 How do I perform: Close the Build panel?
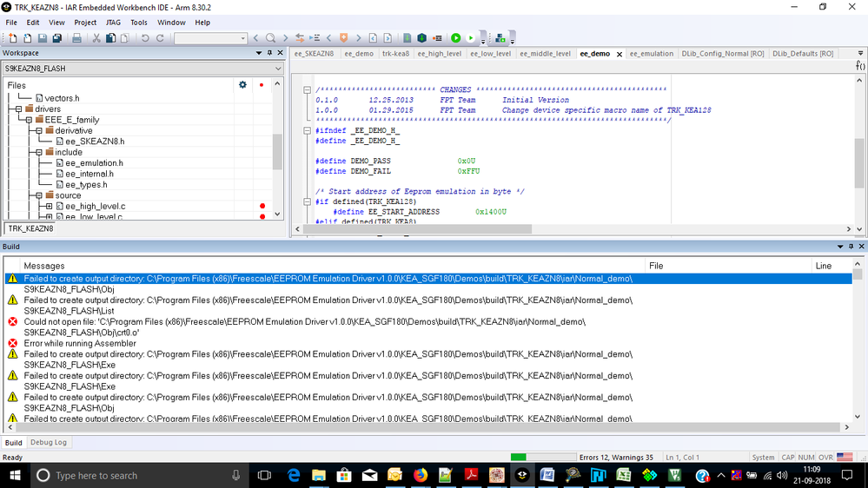point(861,247)
